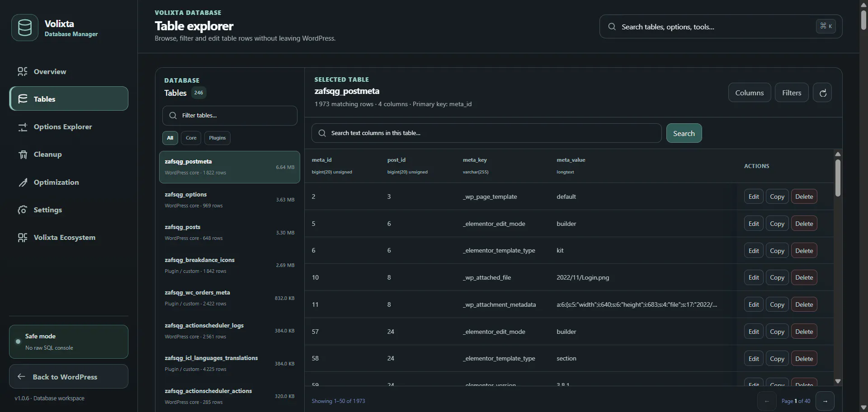Focus the Search tables, options, tools field
The height and width of the screenshot is (412, 868).
tap(721, 27)
